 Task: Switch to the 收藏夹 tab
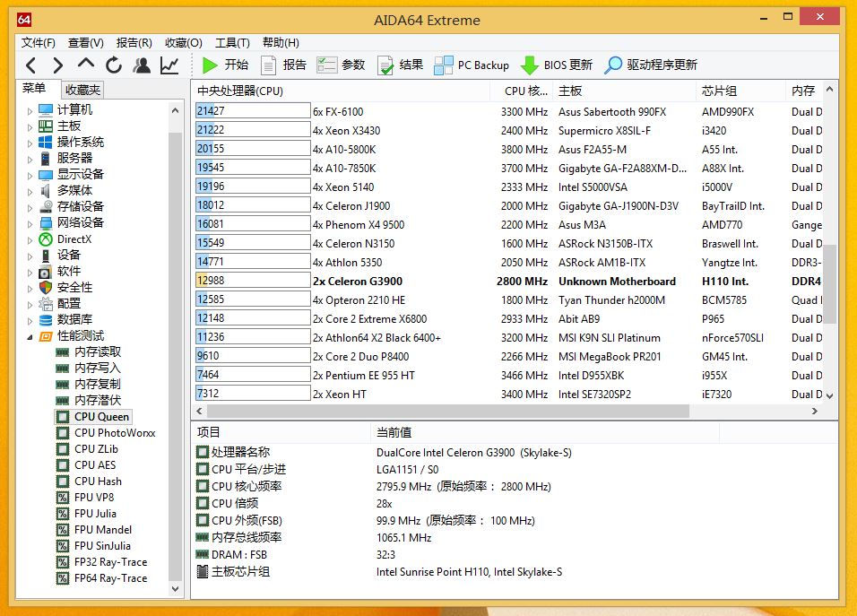pos(82,90)
